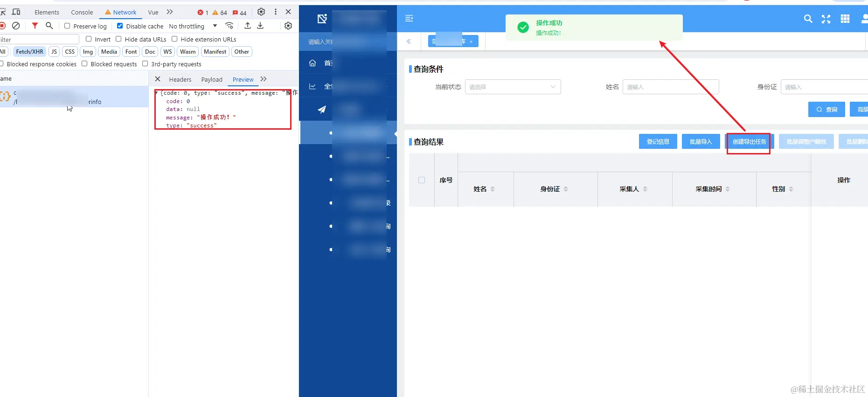The height and width of the screenshot is (397, 868).
Task: Enable the Invert filter checkbox
Action: 89,39
